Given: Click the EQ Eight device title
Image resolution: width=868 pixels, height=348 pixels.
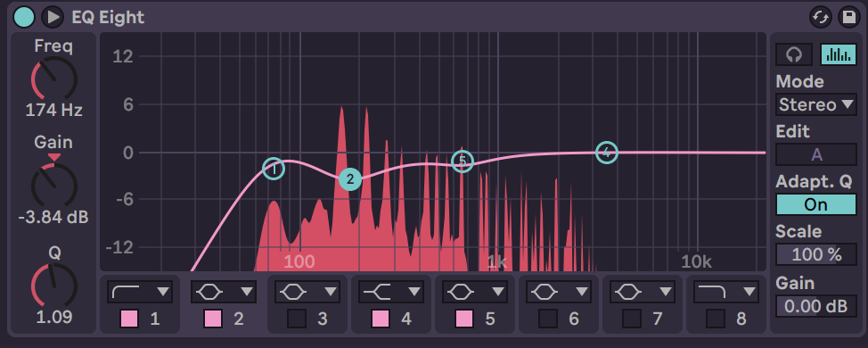Looking at the screenshot, I should click(x=108, y=17).
